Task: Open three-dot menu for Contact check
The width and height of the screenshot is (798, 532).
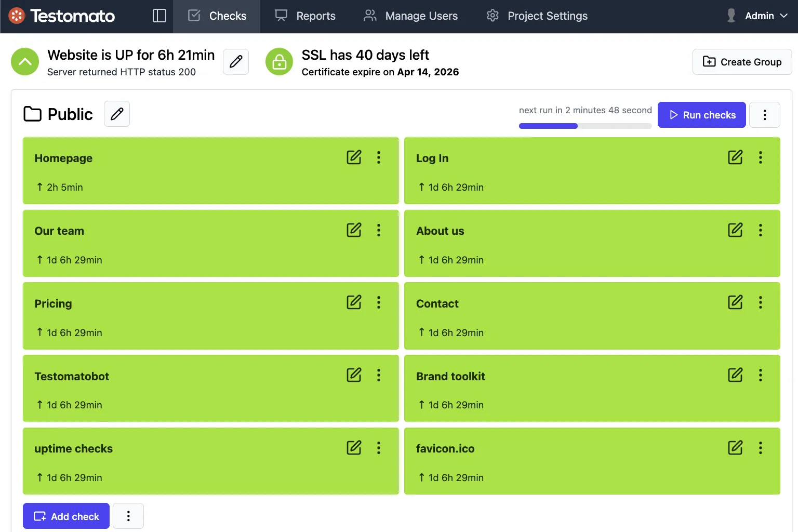Action: pyautogui.click(x=760, y=302)
